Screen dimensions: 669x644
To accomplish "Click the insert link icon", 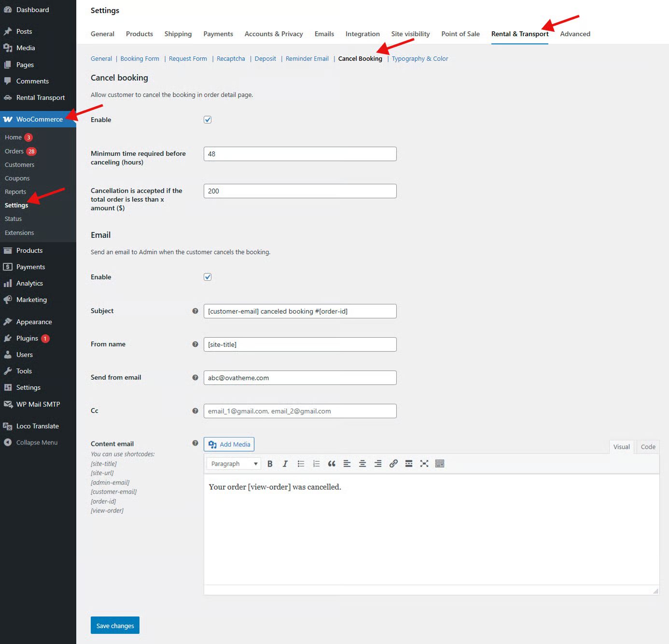I will click(x=393, y=464).
